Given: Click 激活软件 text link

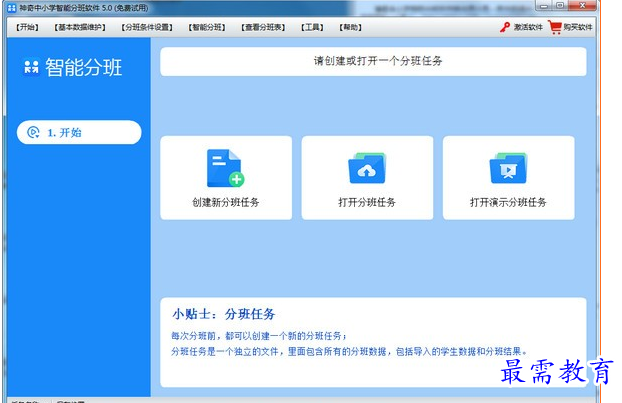Looking at the screenshot, I should coord(528,27).
